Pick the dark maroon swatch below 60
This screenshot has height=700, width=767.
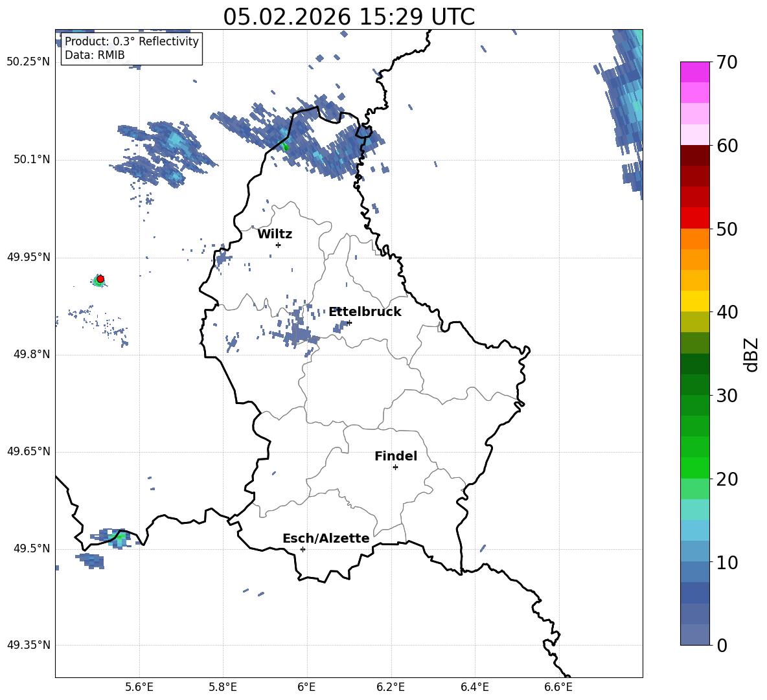coord(694,155)
